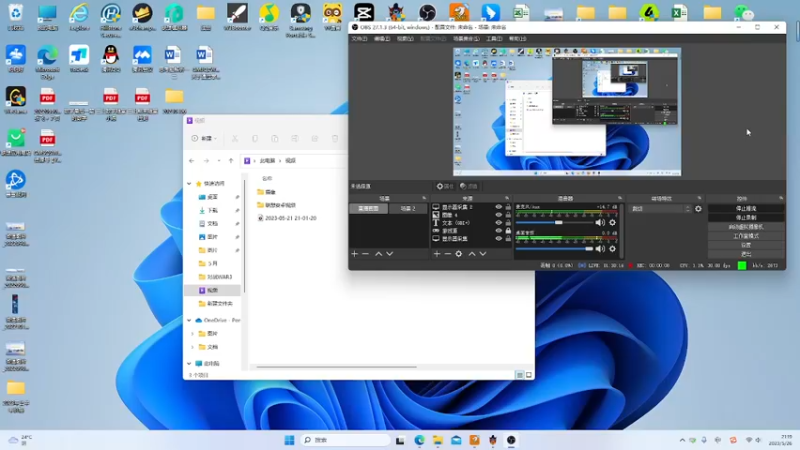This screenshot has height=450, width=800.
Task: Open recent locations chevron in Explorer navigation
Action: pyautogui.click(x=219, y=161)
